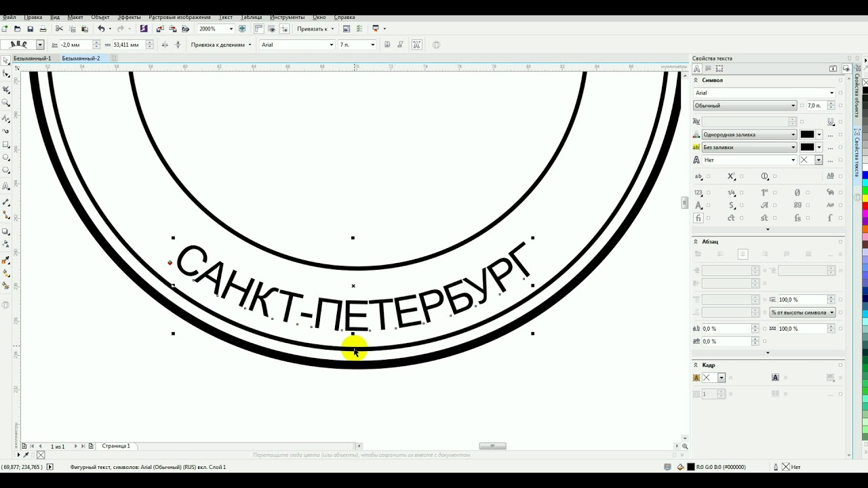Open the Frame tab in text properties
Image resolution: width=868 pixels, height=488 pixels.
click(x=719, y=68)
